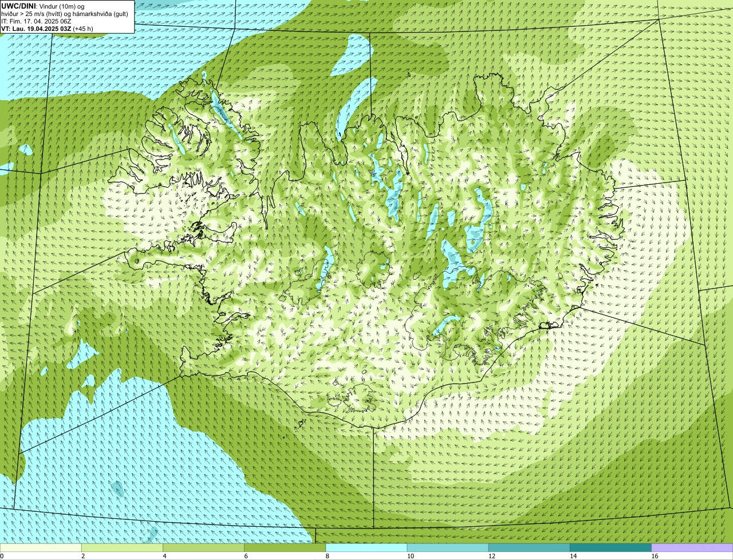Click the legend scale label "6"
The height and width of the screenshot is (560, 733).
[246, 556]
